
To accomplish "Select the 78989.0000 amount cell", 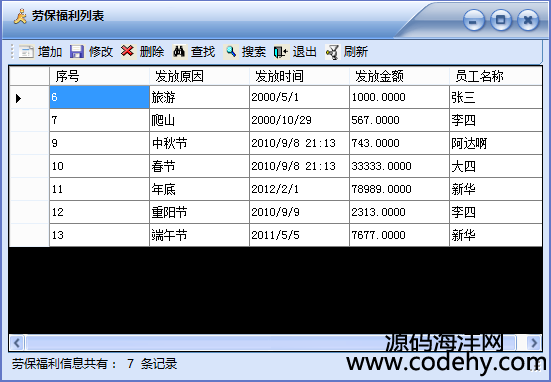I will pos(399,189).
